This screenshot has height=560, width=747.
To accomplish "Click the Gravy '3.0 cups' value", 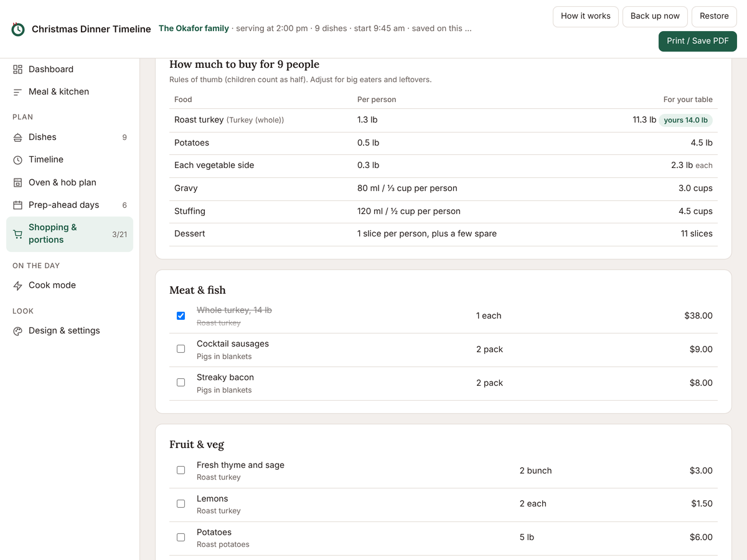I will click(695, 189).
